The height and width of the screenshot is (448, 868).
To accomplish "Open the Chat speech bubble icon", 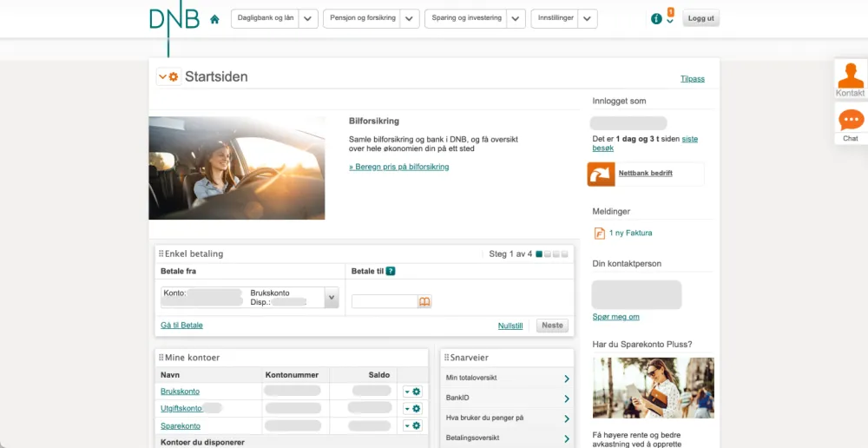I will 851,120.
